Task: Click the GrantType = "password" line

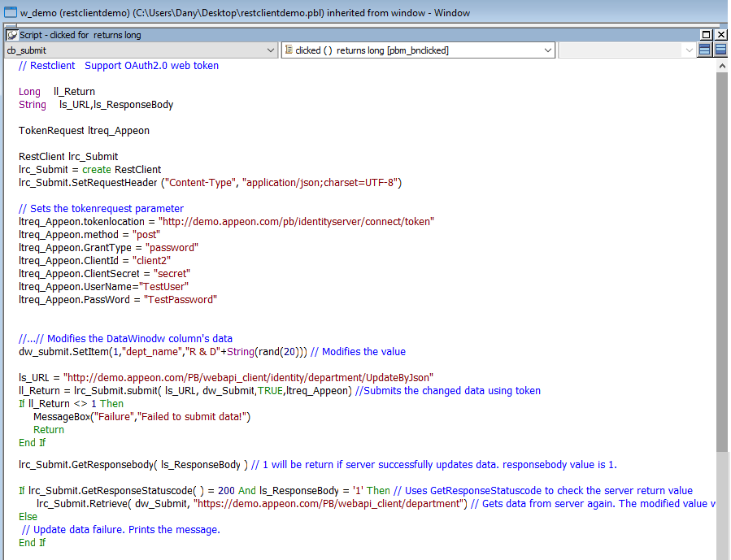Action: pyautogui.click(x=108, y=248)
